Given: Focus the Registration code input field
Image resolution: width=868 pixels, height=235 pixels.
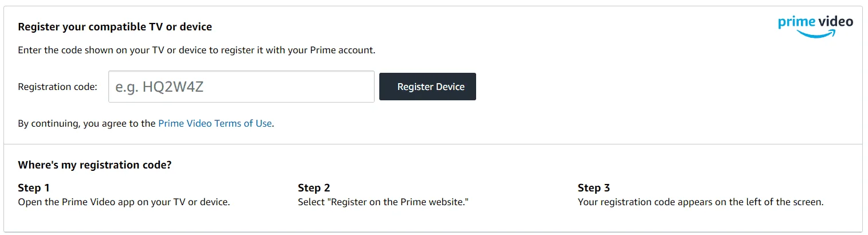Looking at the screenshot, I should (x=241, y=87).
